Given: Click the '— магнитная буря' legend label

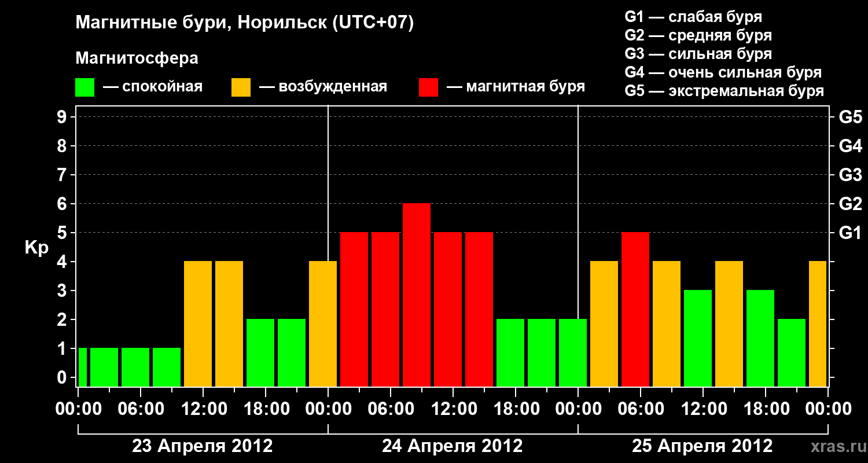Looking at the screenshot, I should (516, 87).
